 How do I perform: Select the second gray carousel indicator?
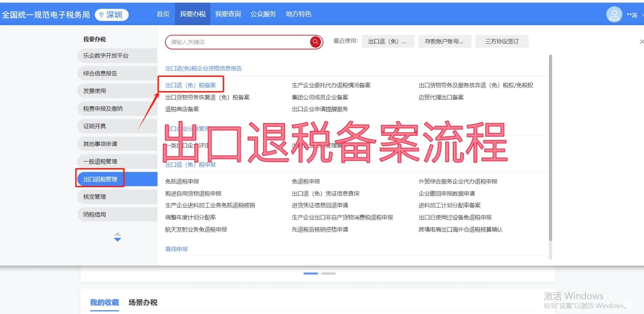[x=329, y=273]
